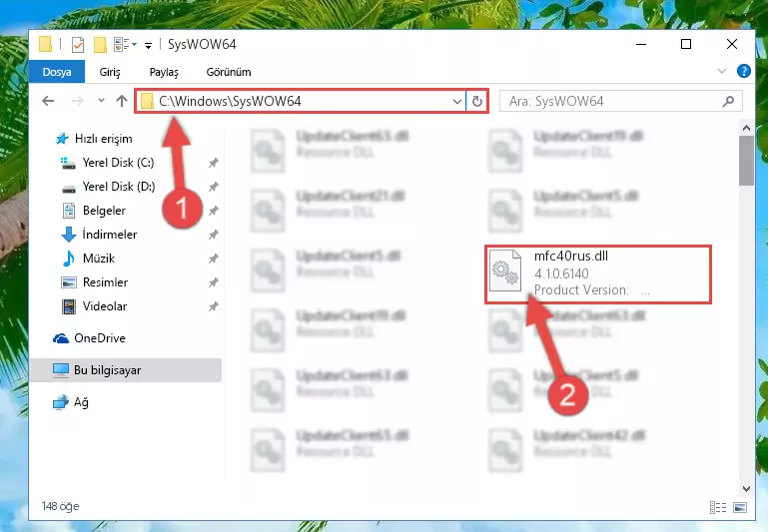Go up one folder level
The width and height of the screenshot is (768, 532).
(x=122, y=101)
